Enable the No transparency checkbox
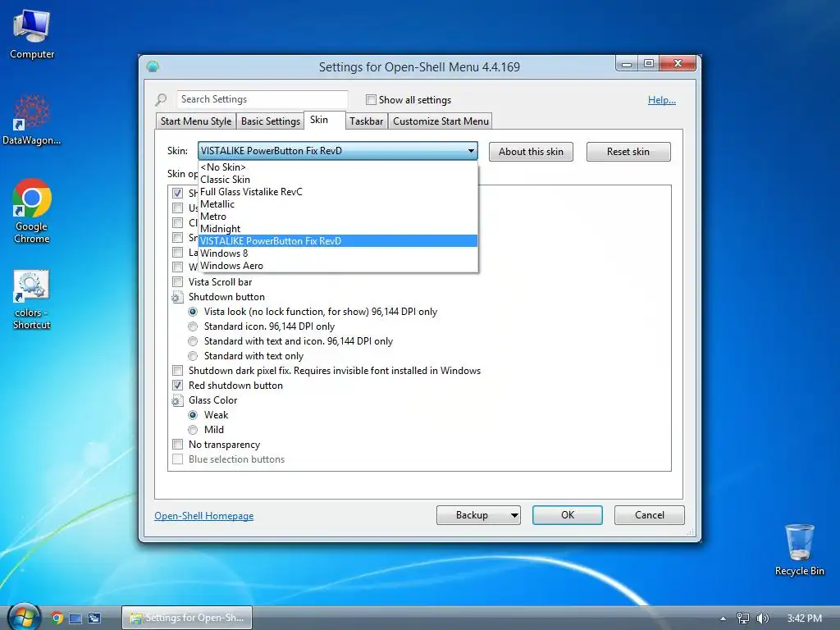 177,445
